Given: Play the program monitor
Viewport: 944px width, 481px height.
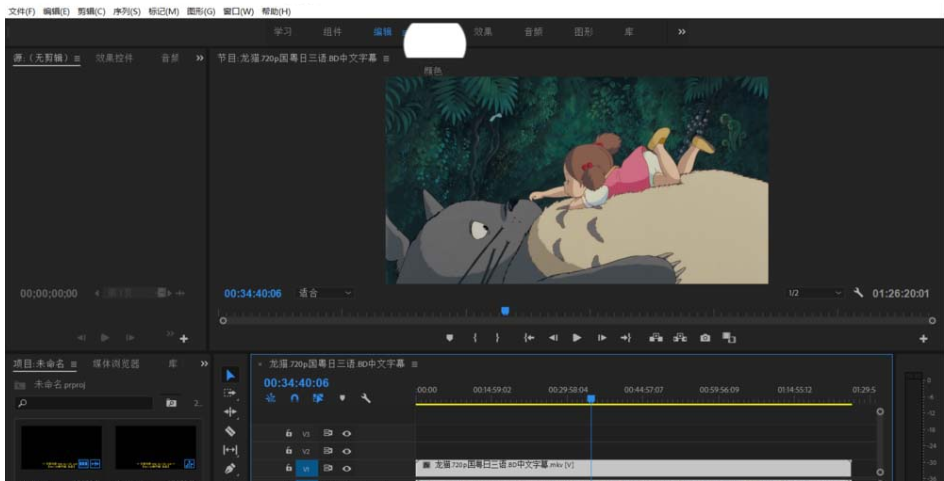Looking at the screenshot, I should tap(577, 338).
